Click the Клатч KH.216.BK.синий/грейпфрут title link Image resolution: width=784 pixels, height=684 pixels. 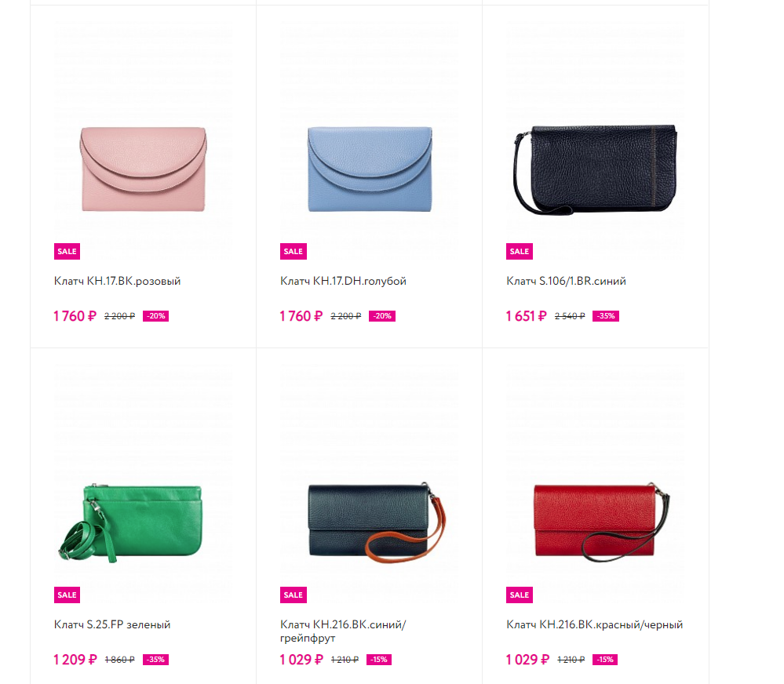343,631
